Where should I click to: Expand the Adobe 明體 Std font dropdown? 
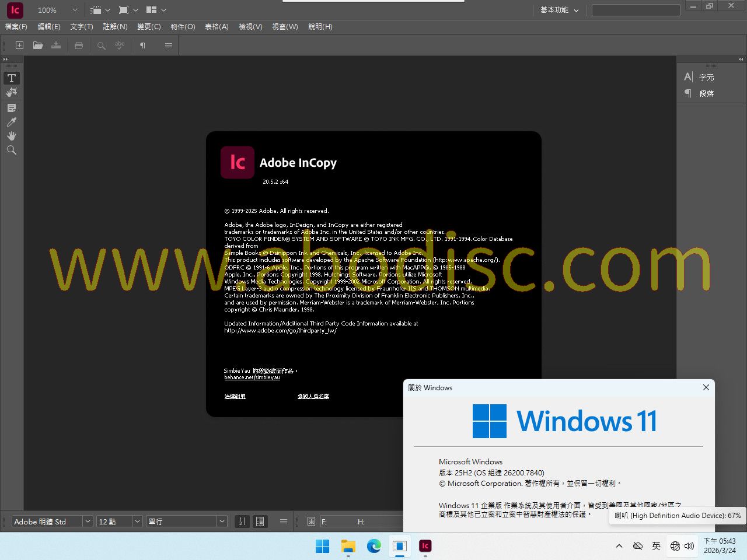click(x=88, y=521)
